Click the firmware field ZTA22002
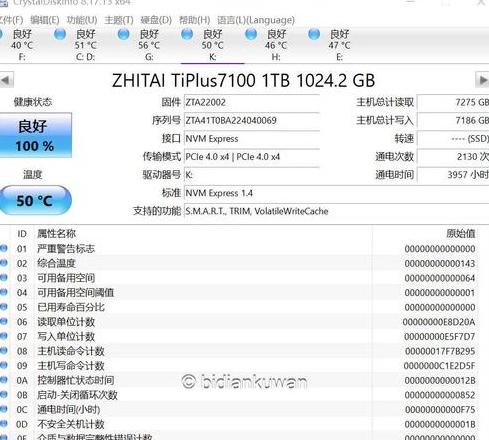This screenshot has height=440, width=489. (252, 102)
